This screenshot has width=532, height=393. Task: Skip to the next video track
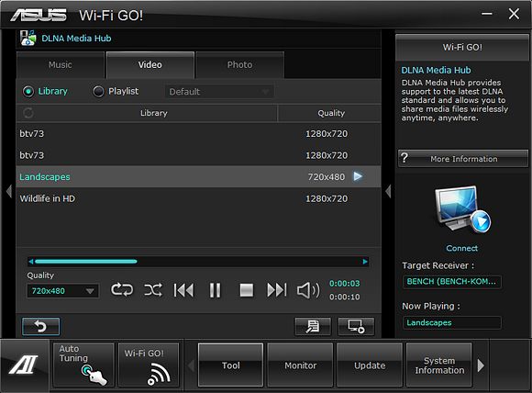coord(277,290)
